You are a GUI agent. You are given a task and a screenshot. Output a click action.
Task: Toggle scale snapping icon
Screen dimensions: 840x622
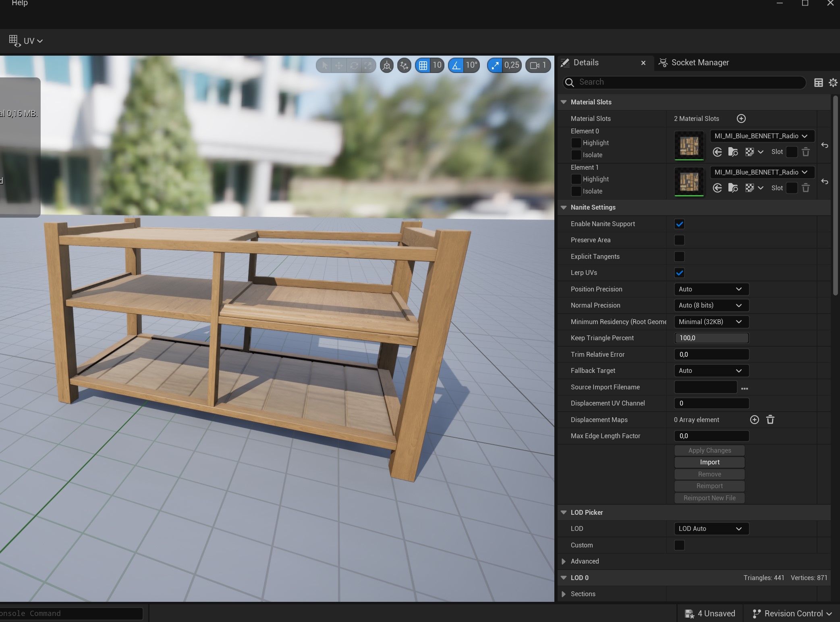495,65
